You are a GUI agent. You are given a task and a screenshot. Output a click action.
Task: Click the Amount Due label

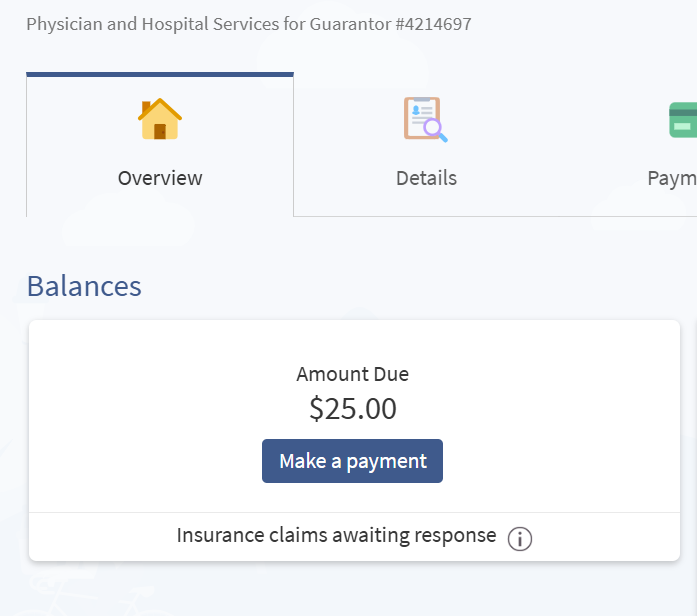(x=352, y=374)
